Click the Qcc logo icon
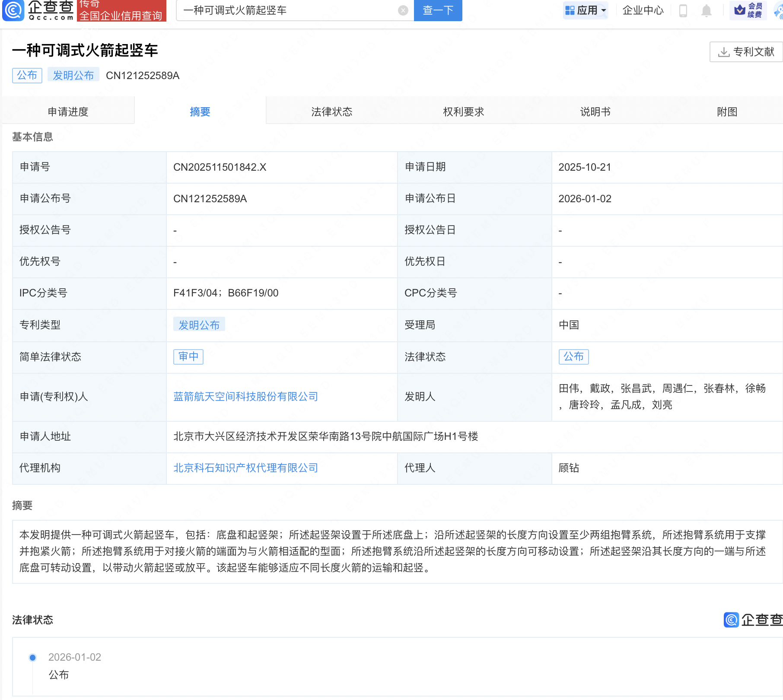The height and width of the screenshot is (700, 783). tap(13, 10)
